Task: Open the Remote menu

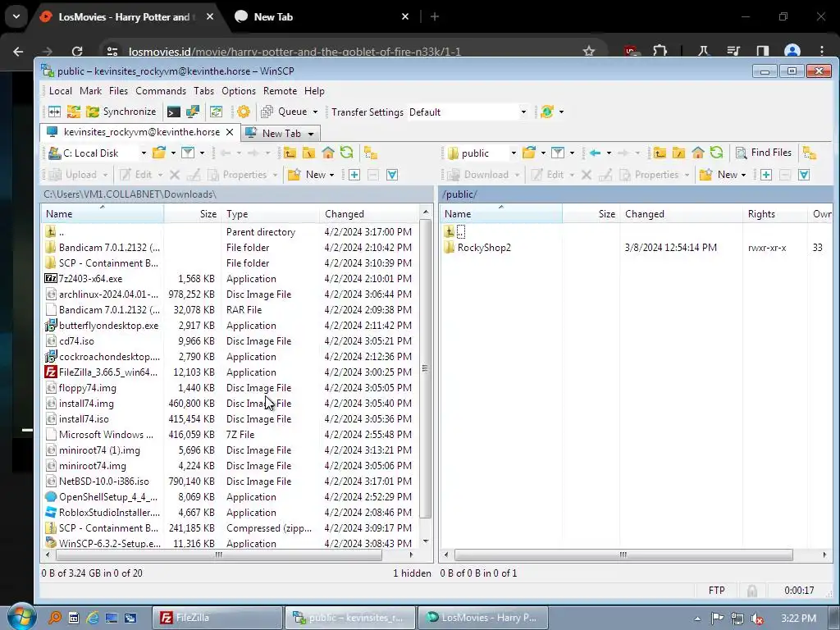Action: (280, 91)
